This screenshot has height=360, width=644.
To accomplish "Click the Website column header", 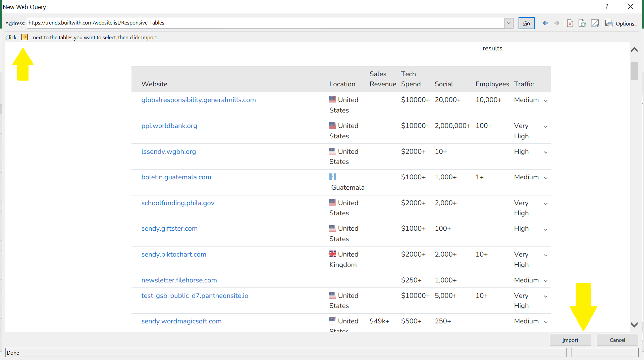I will point(154,84).
